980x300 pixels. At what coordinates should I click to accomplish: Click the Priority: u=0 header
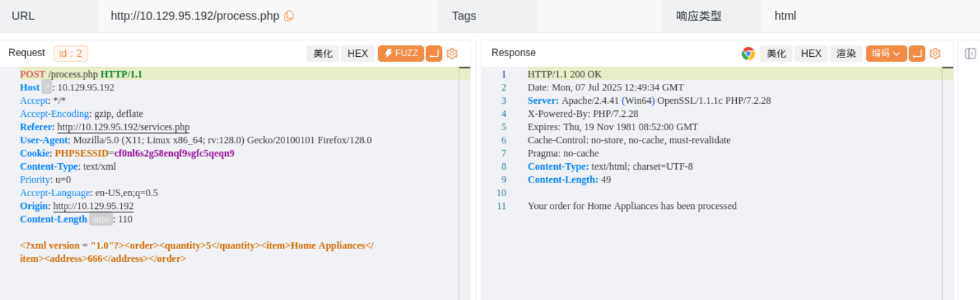[45, 179]
